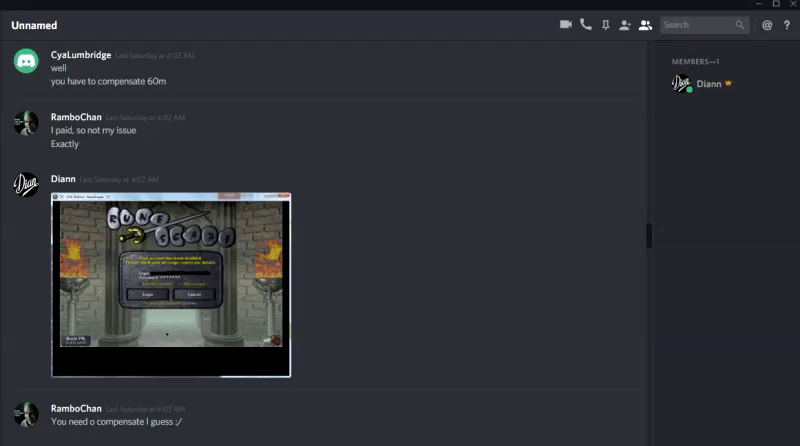Click RamboChan's name above 'I paid, so not my issue'
Screen dimensions: 800x446
point(76,117)
